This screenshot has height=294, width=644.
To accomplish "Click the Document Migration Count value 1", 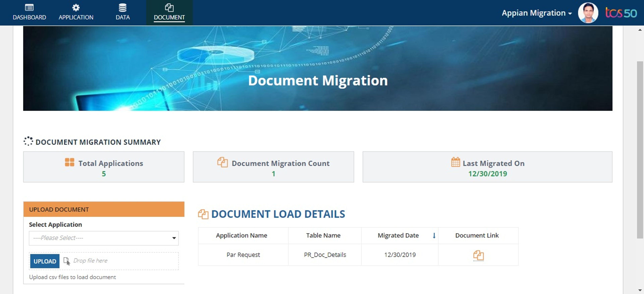I will (274, 174).
